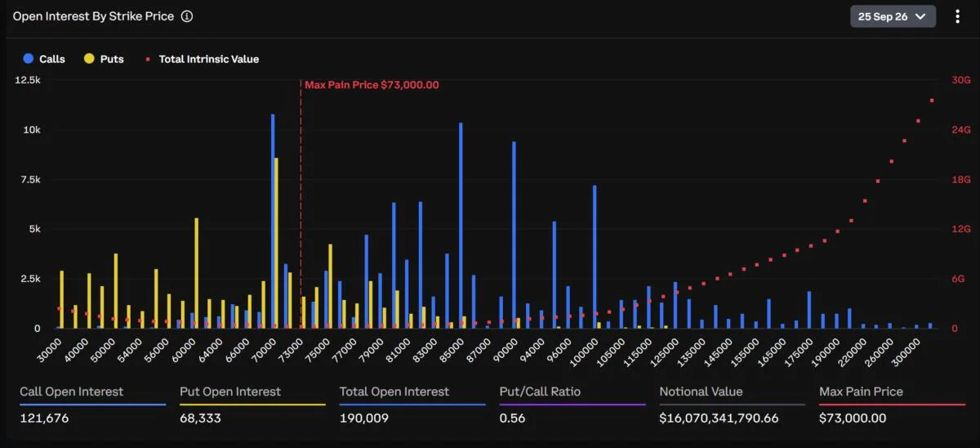Click the blue Calls legend dot
This screenshot has height=448, width=980.
click(x=29, y=59)
